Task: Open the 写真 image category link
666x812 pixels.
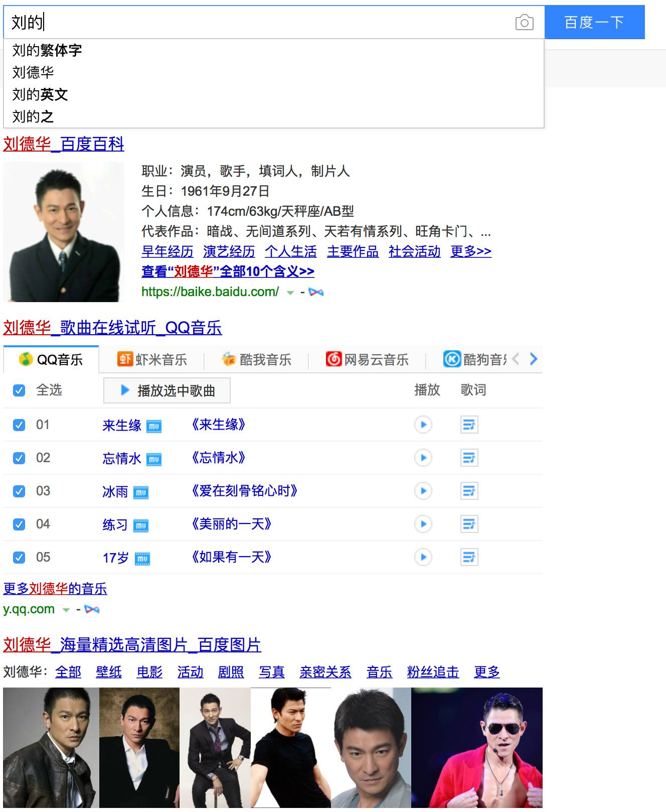Action: pos(272,672)
